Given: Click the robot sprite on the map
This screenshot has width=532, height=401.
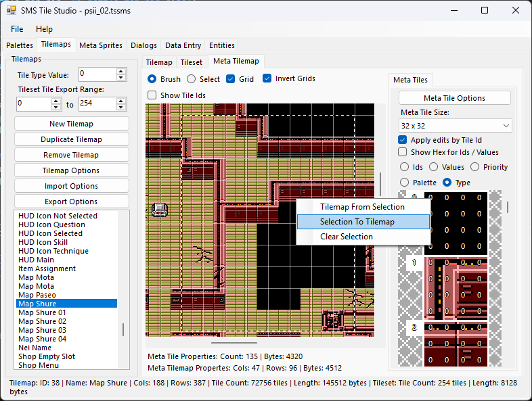Looking at the screenshot, I should click(x=160, y=210).
